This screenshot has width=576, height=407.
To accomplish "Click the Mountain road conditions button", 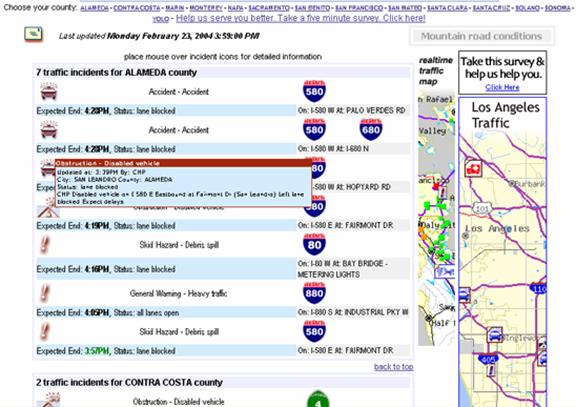I will point(482,36).
